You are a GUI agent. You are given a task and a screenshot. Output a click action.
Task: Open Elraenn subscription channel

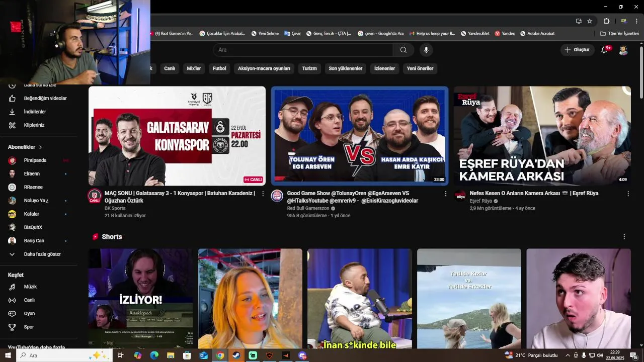39,174
